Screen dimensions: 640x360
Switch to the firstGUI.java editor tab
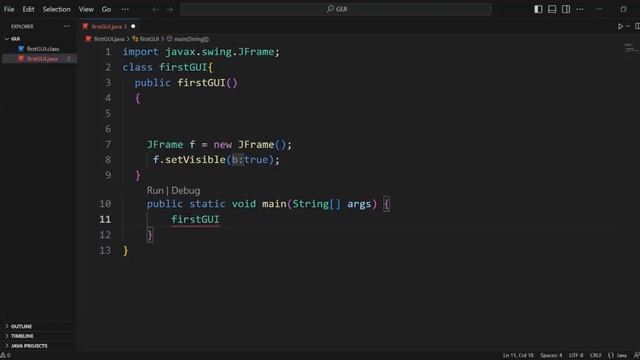point(109,26)
